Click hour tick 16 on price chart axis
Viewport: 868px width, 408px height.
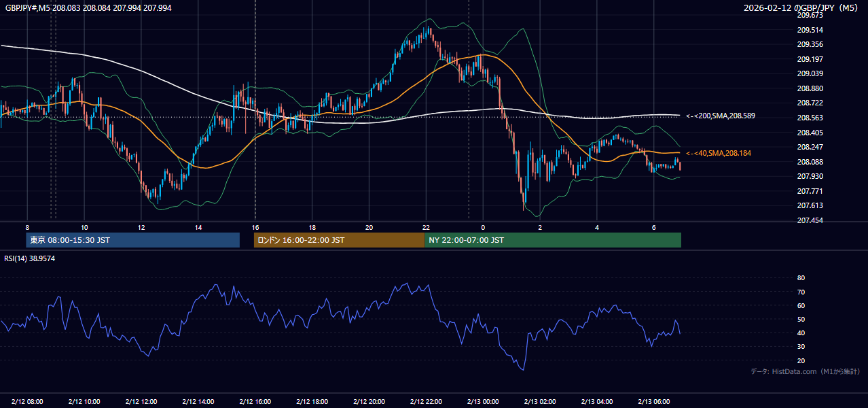pyautogui.click(x=255, y=227)
